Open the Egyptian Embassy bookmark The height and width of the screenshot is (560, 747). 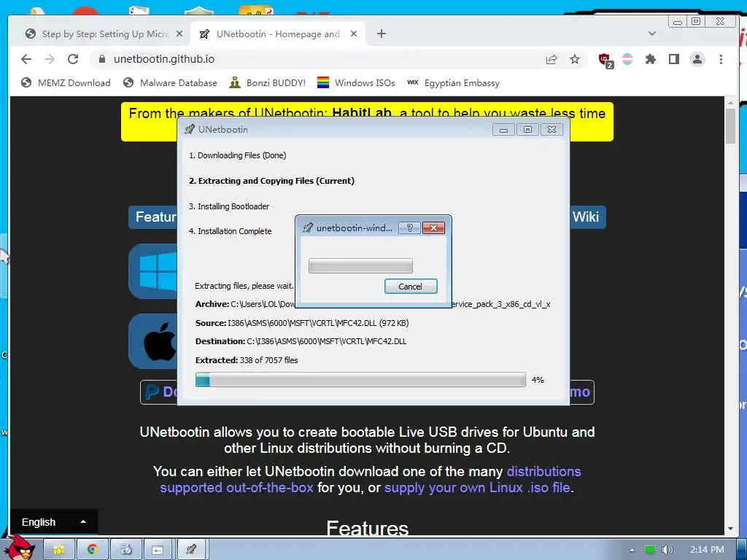[453, 83]
